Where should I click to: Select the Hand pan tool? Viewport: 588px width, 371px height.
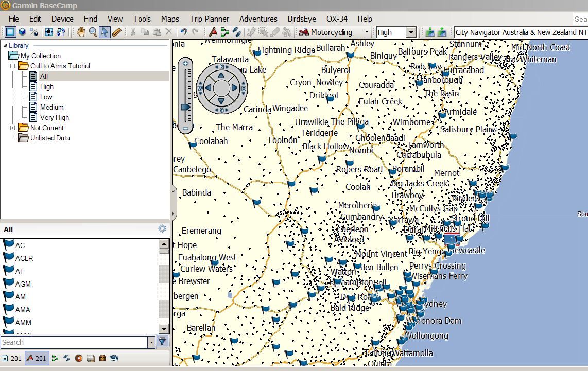pyautogui.click(x=81, y=32)
